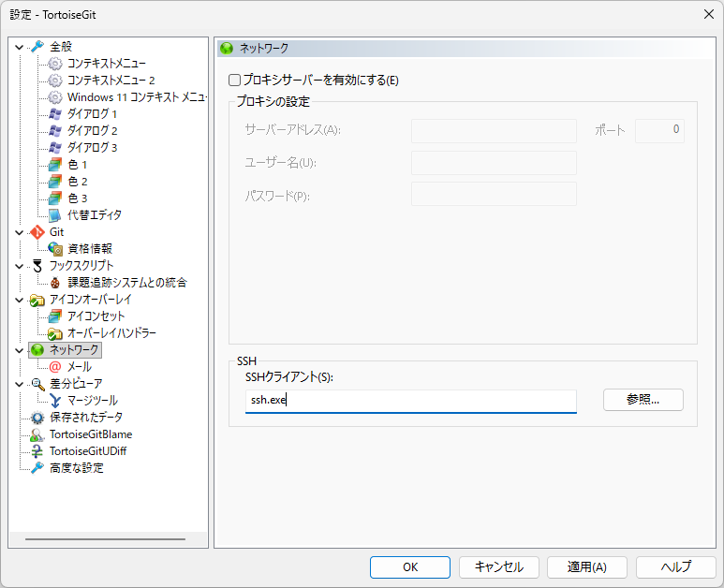Viewport: 724px width, 588px height.
Task: Click the window icon beside ダイアログ 1
Action: pyautogui.click(x=55, y=114)
